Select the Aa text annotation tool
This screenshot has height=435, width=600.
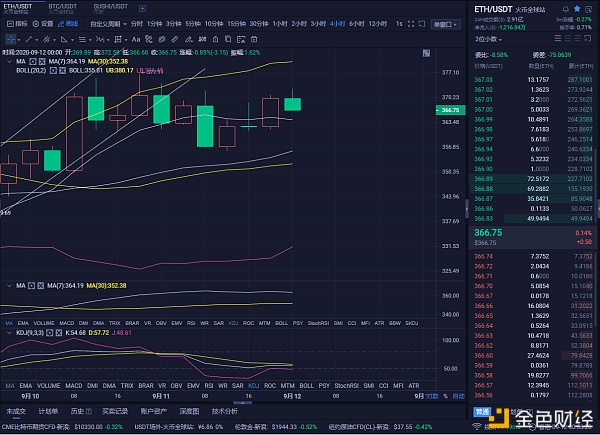136,39
